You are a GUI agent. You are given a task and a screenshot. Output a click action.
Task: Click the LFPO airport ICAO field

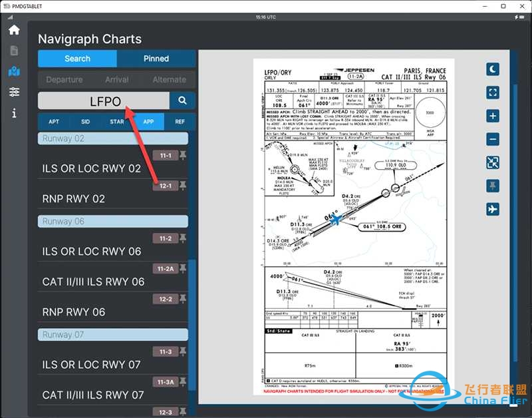coord(104,101)
